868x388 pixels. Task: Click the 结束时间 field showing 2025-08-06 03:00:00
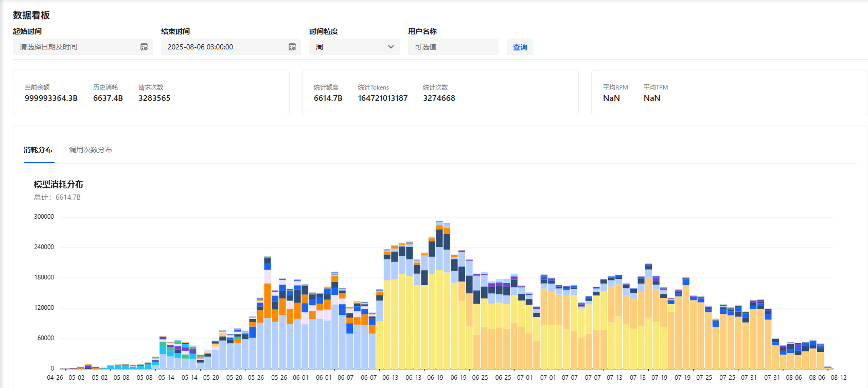231,47
